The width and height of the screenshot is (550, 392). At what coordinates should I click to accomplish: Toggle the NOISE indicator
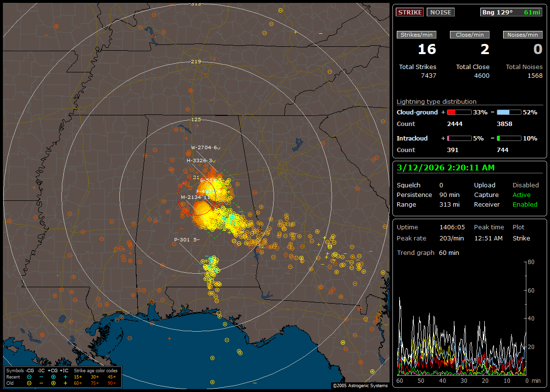point(440,12)
